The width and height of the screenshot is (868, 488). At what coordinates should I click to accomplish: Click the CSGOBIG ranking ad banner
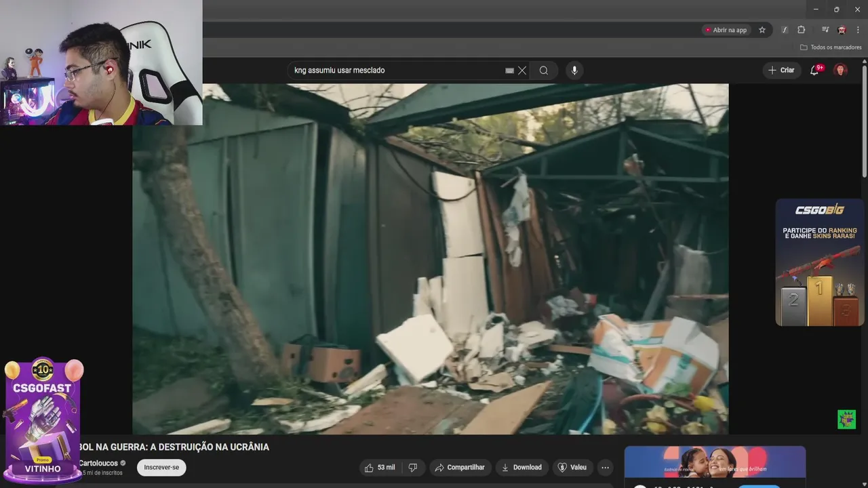820,263
